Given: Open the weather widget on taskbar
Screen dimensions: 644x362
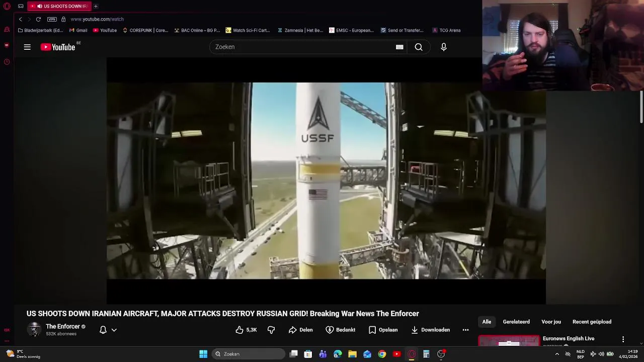Looking at the screenshot, I should click(23, 354).
